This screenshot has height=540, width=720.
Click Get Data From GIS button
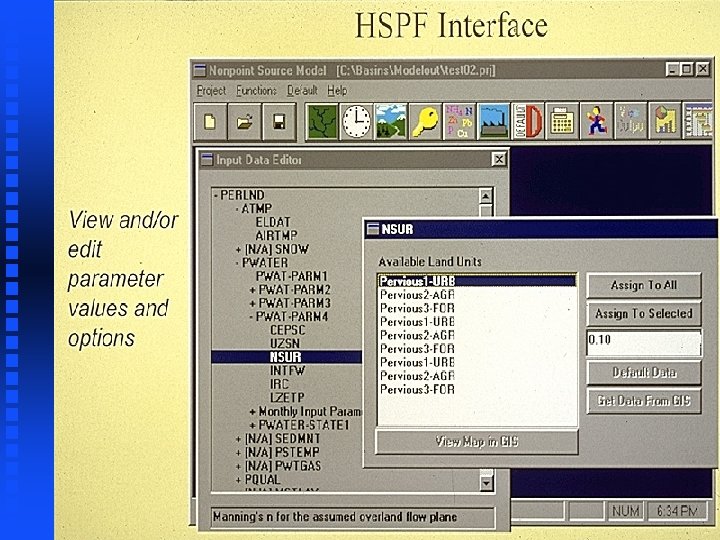644,401
